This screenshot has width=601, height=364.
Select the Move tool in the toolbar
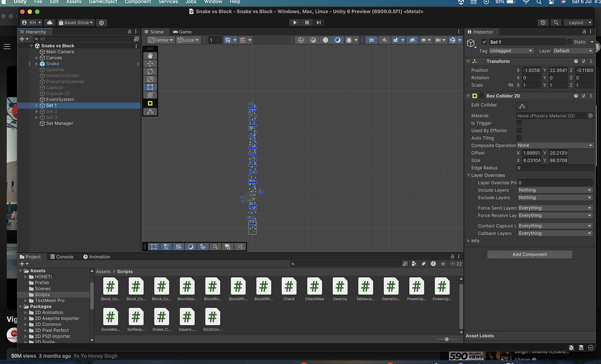pyautogui.click(x=150, y=63)
